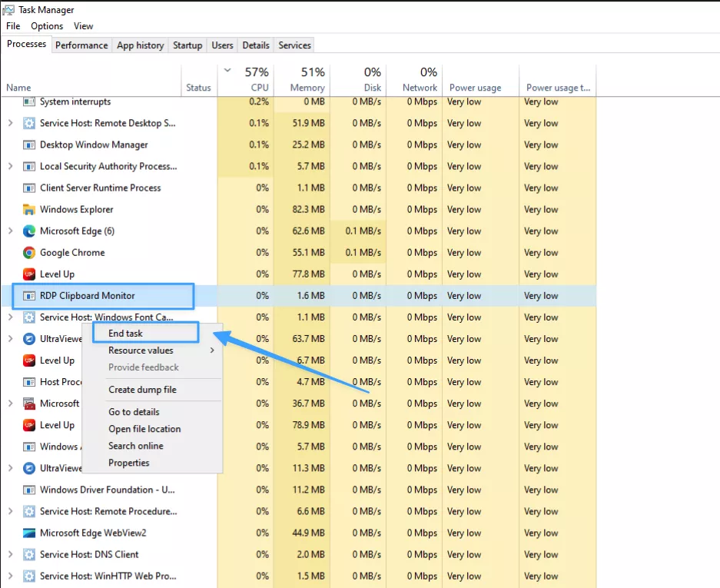Click the Windows Explorer folder icon
This screenshot has width=720, height=588.
31,209
